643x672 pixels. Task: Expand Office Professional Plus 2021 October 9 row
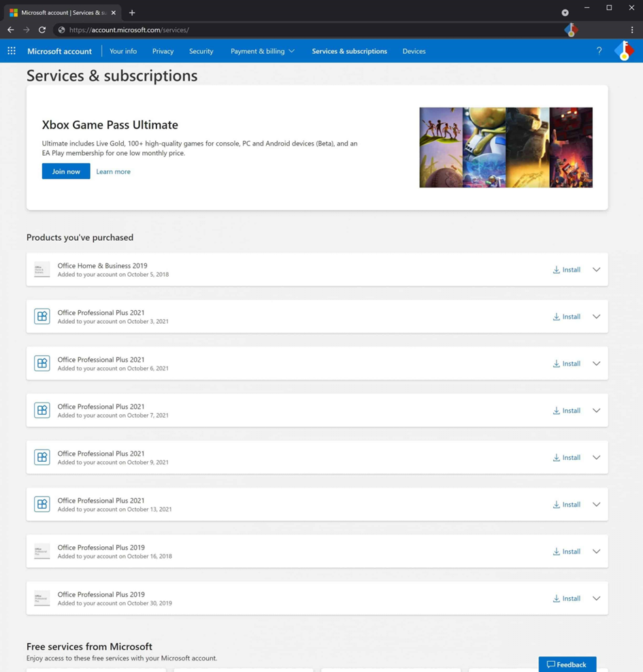[596, 457]
